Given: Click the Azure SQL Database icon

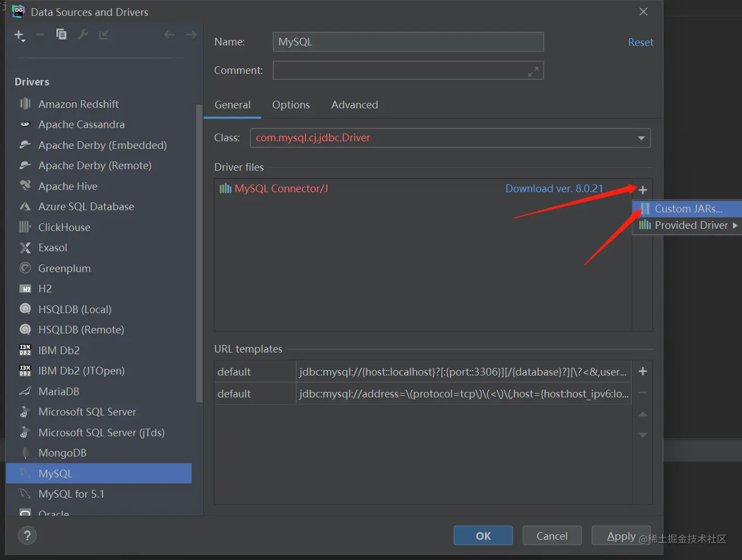Looking at the screenshot, I should coord(25,206).
